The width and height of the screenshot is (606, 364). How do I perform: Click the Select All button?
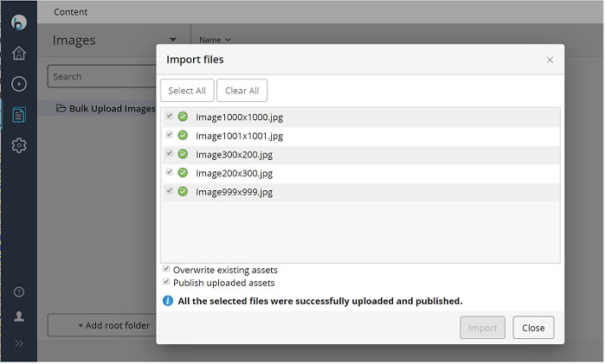pyautogui.click(x=187, y=91)
